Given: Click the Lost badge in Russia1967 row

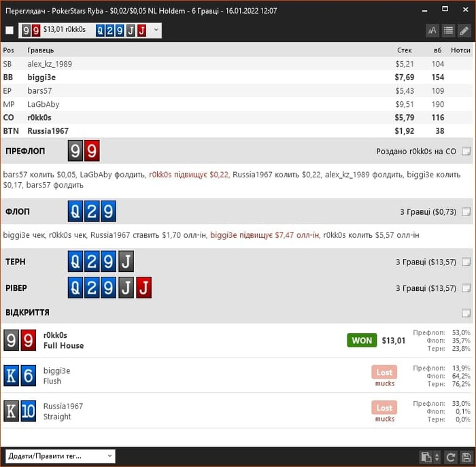Looking at the screenshot, I should pos(384,408).
